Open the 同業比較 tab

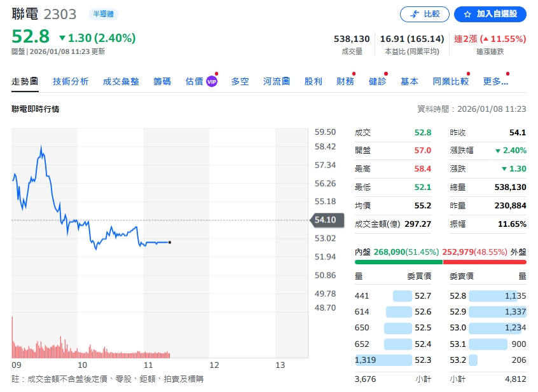(450, 81)
